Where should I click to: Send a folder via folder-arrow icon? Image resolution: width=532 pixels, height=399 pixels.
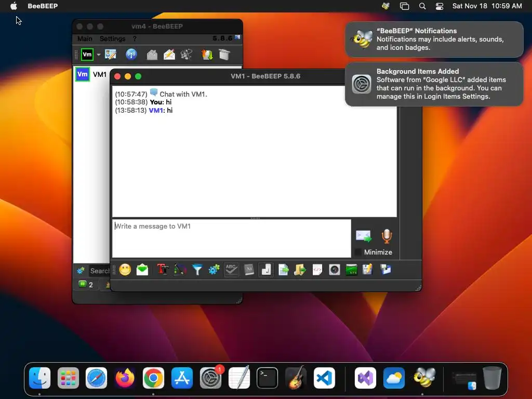300,270
